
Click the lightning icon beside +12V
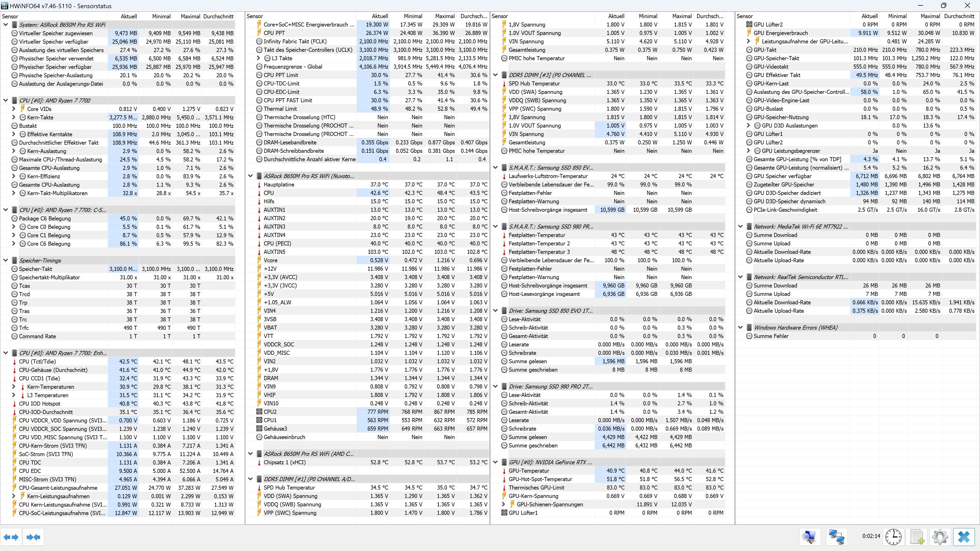click(x=259, y=269)
